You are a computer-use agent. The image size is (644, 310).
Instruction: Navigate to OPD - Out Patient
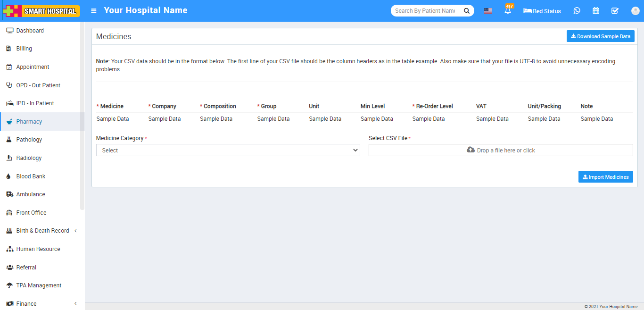(x=38, y=85)
